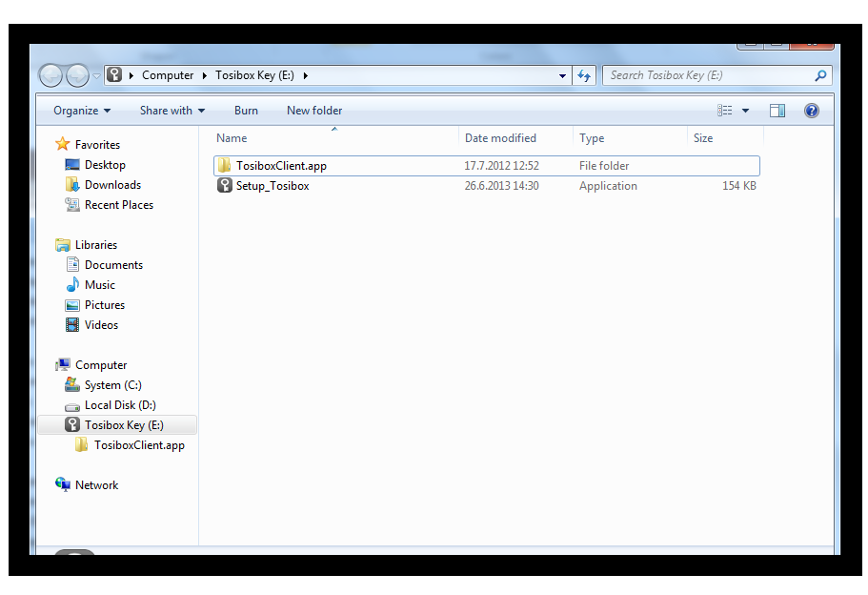Select Computer in the navigation pane
The width and height of the screenshot is (868, 595).
(x=101, y=365)
